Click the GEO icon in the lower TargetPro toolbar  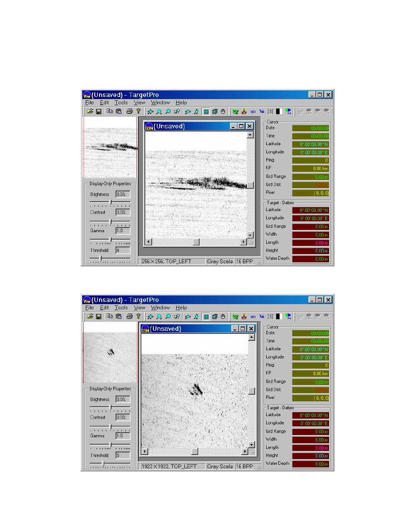tap(253, 317)
